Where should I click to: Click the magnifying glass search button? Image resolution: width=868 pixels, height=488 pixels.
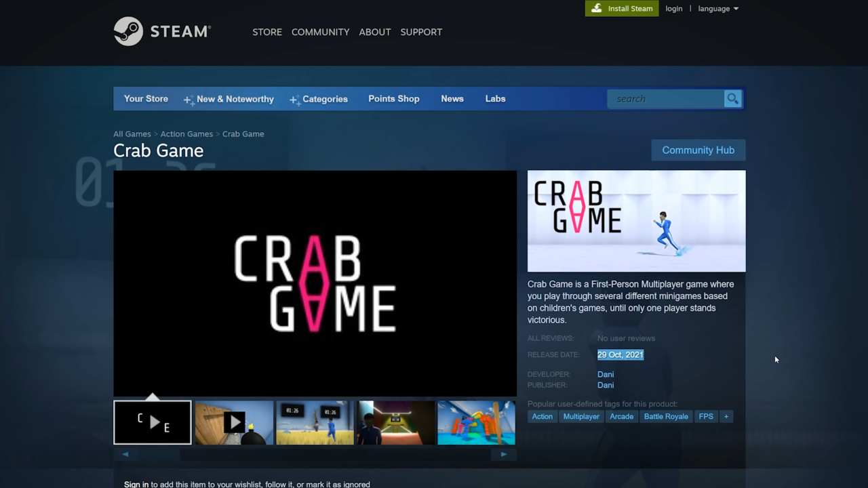[732, 99]
